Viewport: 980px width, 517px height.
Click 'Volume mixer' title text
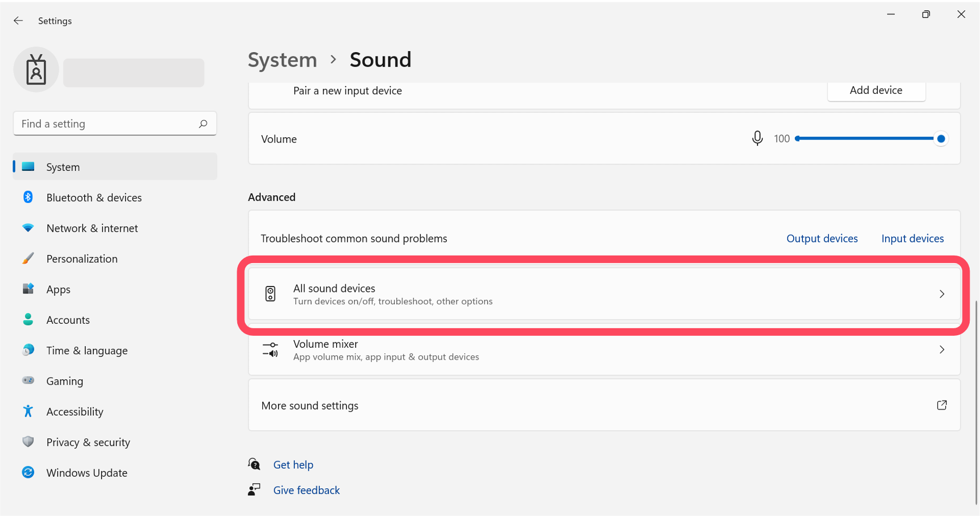tap(325, 344)
